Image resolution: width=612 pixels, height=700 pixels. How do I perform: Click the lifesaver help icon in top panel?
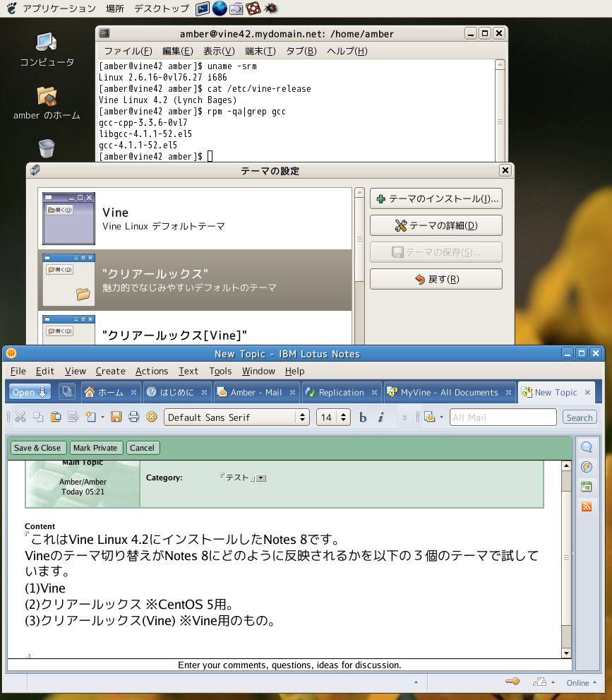pyautogui.click(x=253, y=8)
